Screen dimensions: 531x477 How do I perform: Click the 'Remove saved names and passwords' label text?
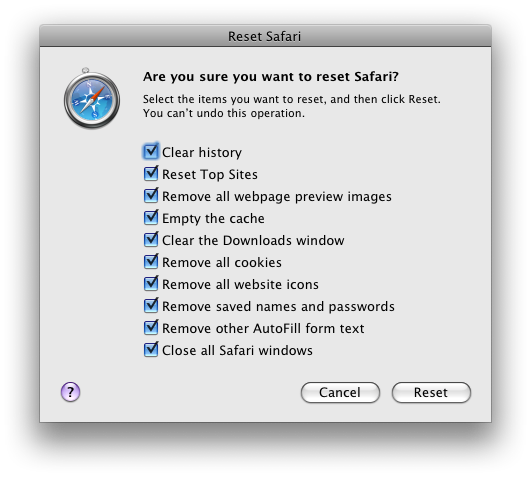pos(278,306)
